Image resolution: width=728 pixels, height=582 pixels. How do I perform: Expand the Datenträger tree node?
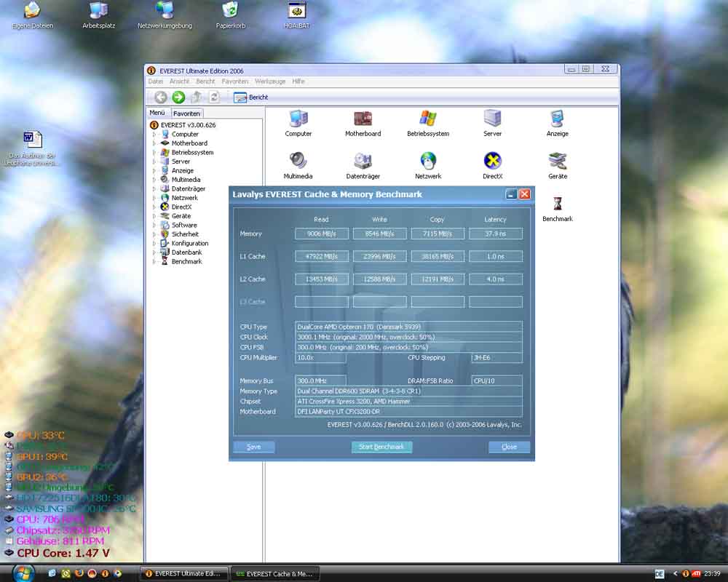[154, 189]
